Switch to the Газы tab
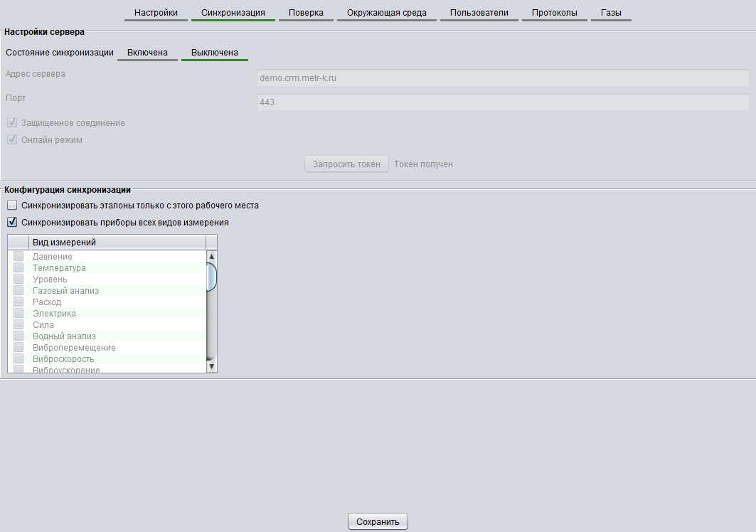This screenshot has width=756, height=532. click(x=611, y=13)
